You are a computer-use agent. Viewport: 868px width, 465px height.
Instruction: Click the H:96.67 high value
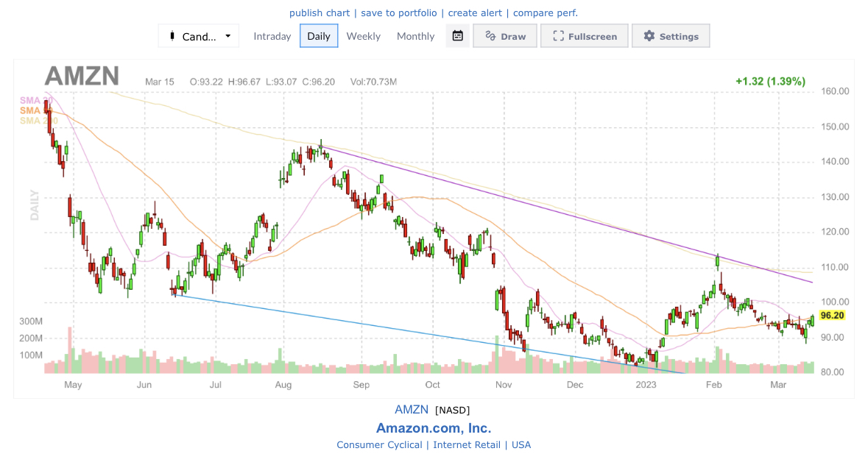[x=244, y=82]
